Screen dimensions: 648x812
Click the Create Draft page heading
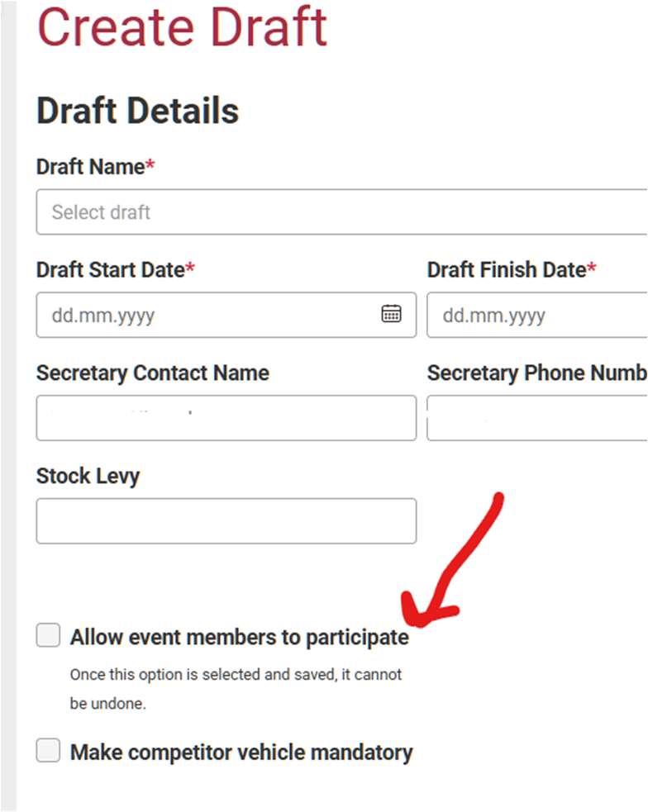(x=182, y=26)
